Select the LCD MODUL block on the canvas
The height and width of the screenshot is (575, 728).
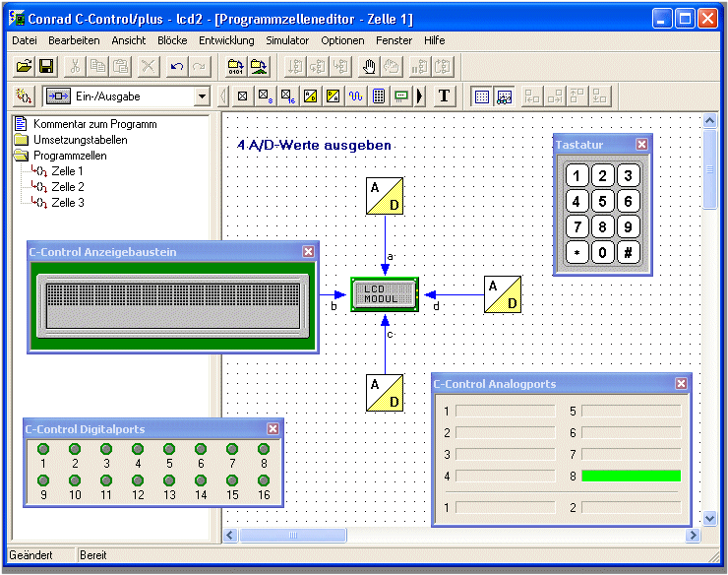(x=385, y=294)
